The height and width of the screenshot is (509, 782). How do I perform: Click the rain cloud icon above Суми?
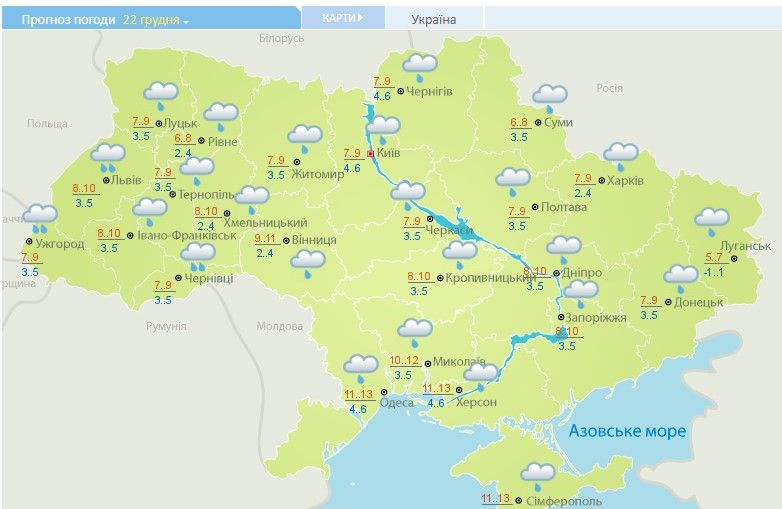[550, 98]
